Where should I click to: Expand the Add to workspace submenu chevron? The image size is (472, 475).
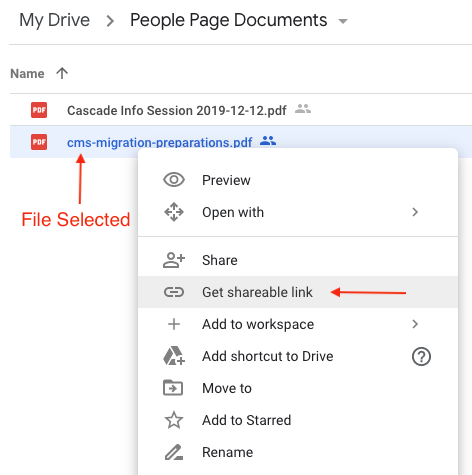415,324
